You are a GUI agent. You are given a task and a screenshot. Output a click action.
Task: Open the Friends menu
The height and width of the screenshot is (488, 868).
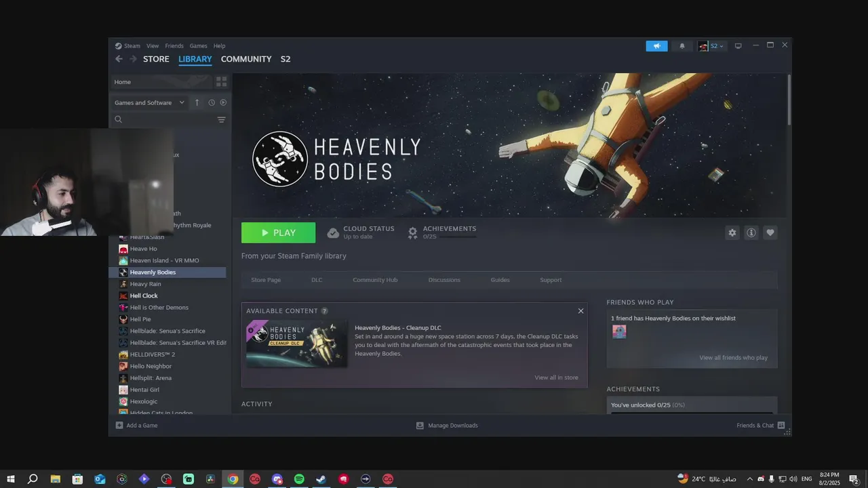[x=174, y=46]
